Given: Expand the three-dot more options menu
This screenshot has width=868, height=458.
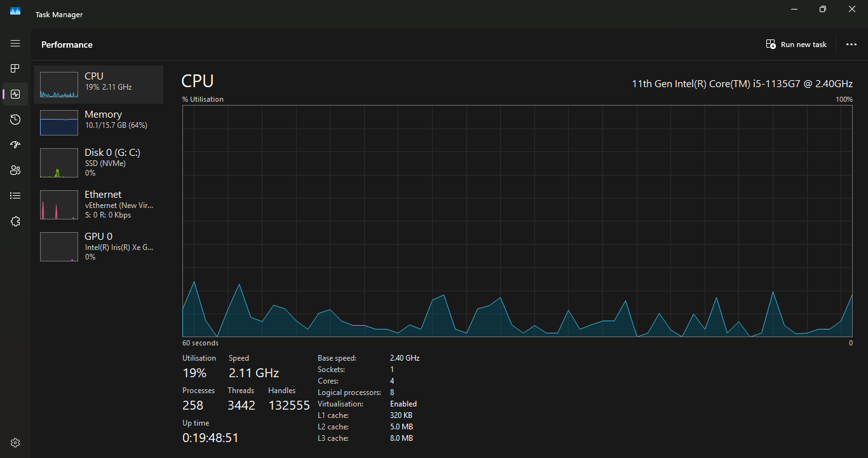Looking at the screenshot, I should pyautogui.click(x=851, y=45).
